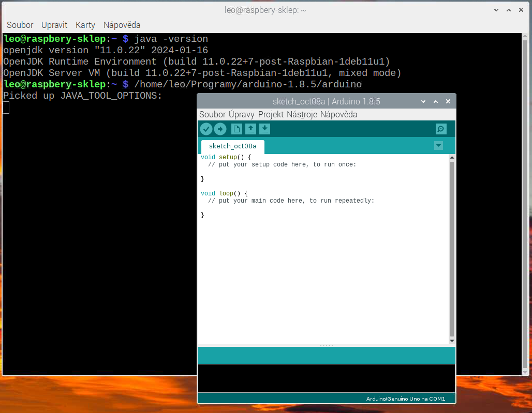Image resolution: width=532 pixels, height=413 pixels.
Task: Click the 'java -version' command text
Action: [171, 39]
